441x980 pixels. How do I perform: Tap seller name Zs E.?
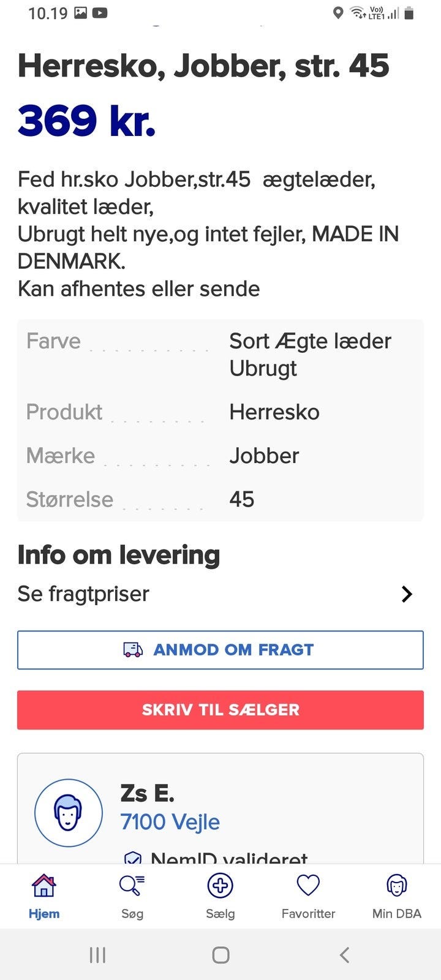(147, 793)
